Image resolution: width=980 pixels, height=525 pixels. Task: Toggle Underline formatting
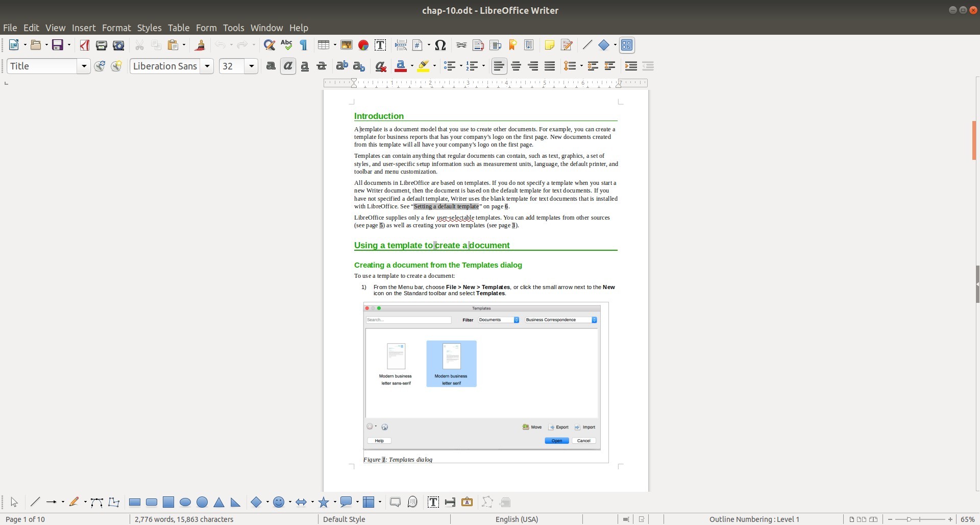(305, 66)
